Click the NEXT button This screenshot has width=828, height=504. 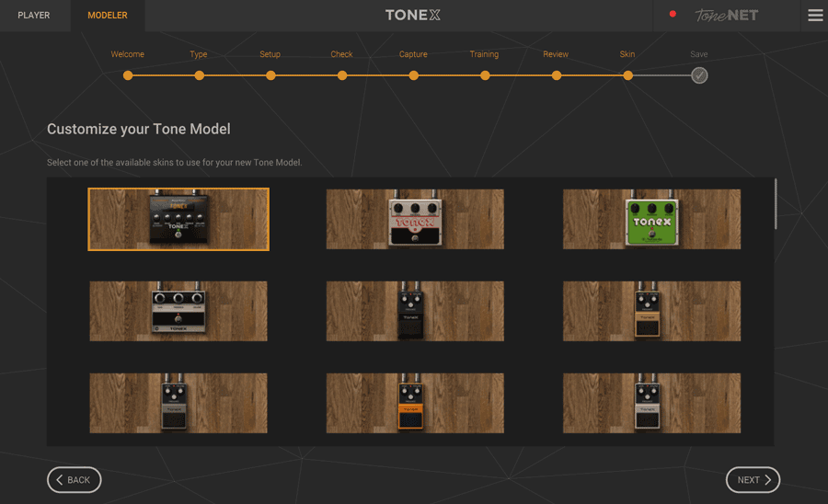pos(753,480)
